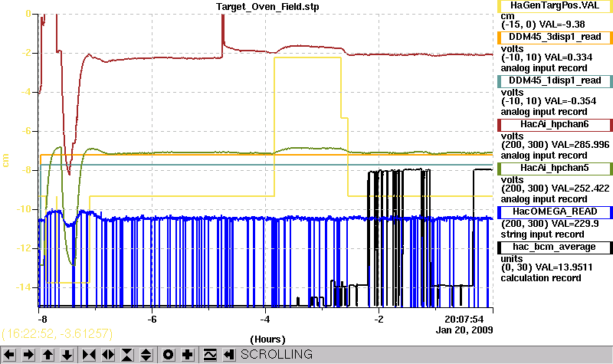
Task: Click the -2 x-axis tick label
Action: 379,319
